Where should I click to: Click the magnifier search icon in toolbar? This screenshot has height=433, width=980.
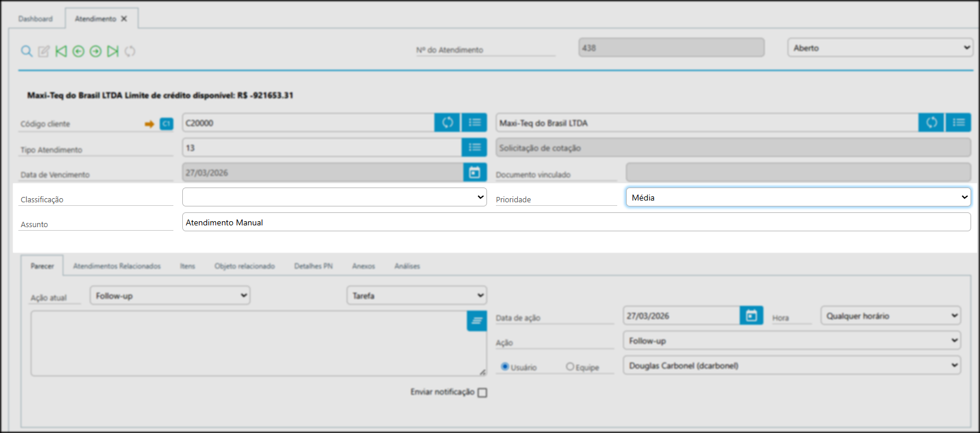(x=27, y=51)
